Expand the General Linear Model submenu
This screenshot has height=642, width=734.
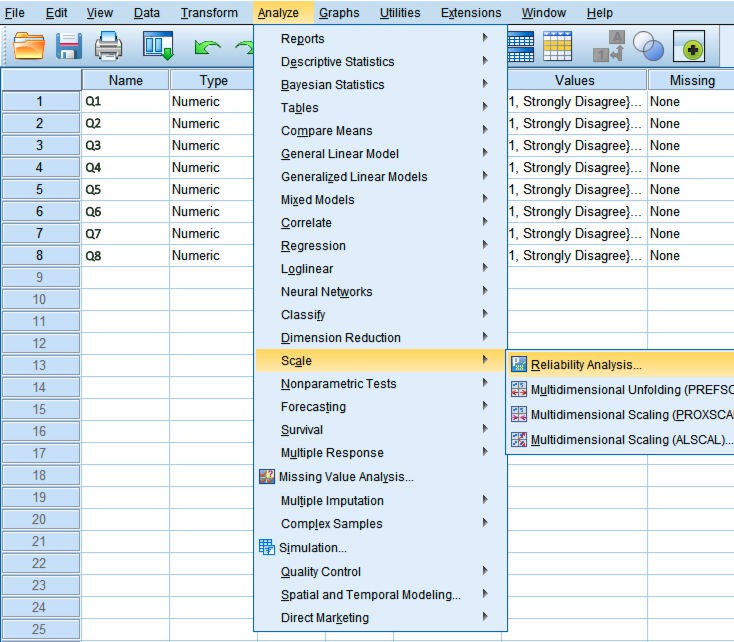click(381, 154)
